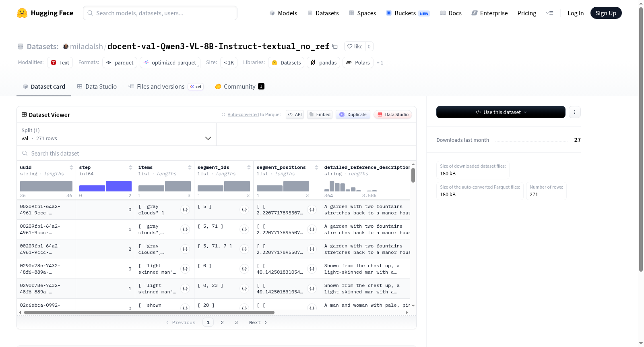This screenshot has width=644, height=347.
Task: Go to the Pricing page
Action: (527, 13)
